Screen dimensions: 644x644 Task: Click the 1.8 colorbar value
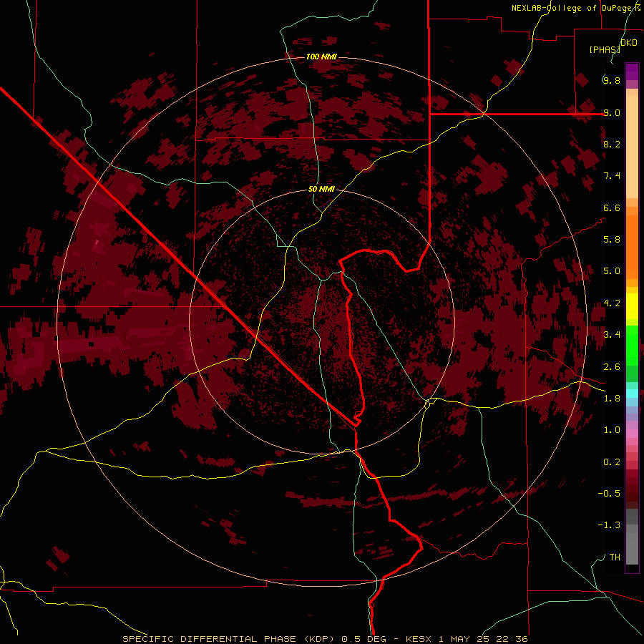pyautogui.click(x=612, y=399)
